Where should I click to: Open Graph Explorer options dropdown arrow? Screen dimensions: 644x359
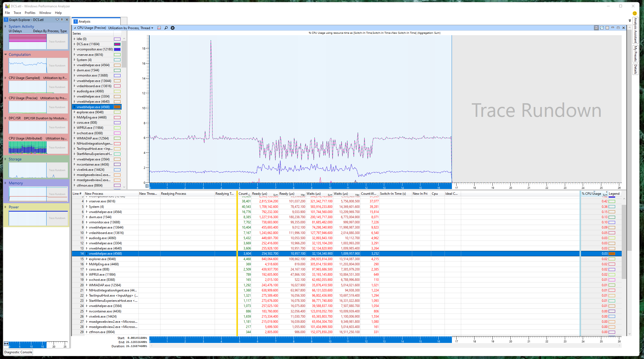click(57, 20)
